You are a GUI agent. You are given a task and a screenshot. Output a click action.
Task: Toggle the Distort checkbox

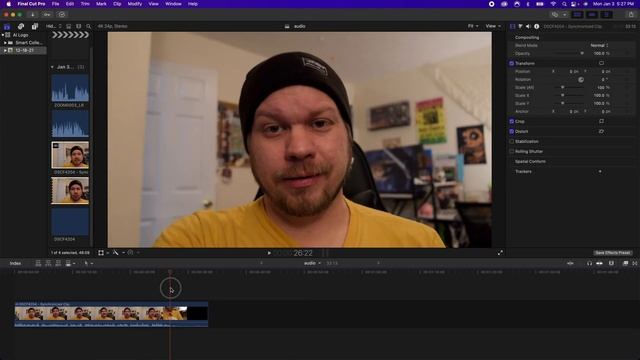(511, 131)
